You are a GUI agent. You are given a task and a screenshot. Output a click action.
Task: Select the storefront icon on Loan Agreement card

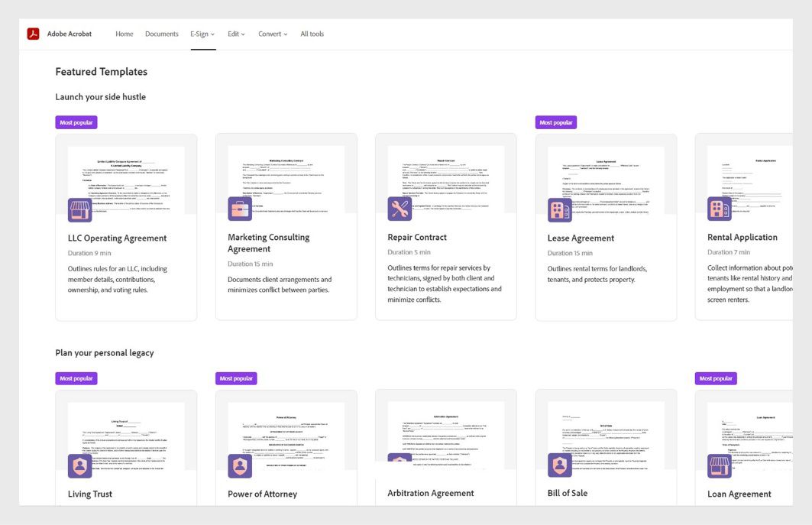(x=720, y=465)
